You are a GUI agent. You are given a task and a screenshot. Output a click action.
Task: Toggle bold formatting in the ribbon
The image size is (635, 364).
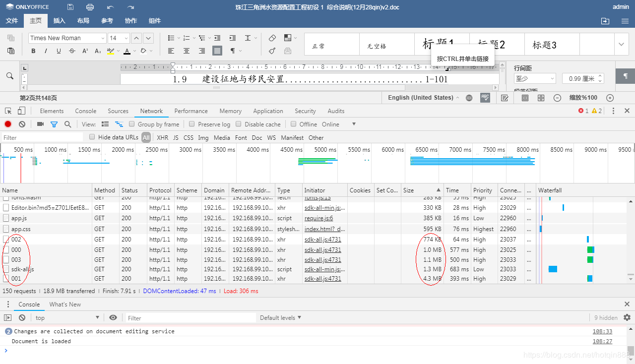33,51
